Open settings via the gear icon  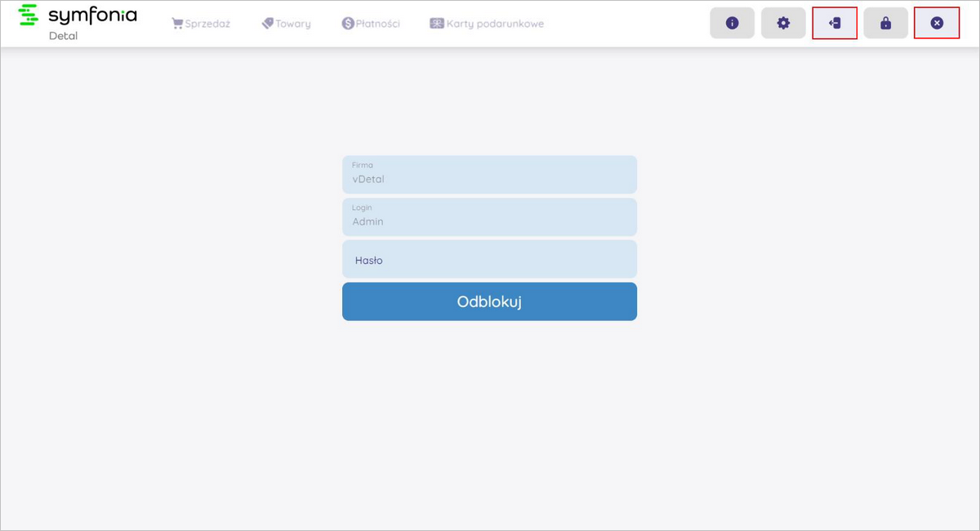click(x=783, y=23)
